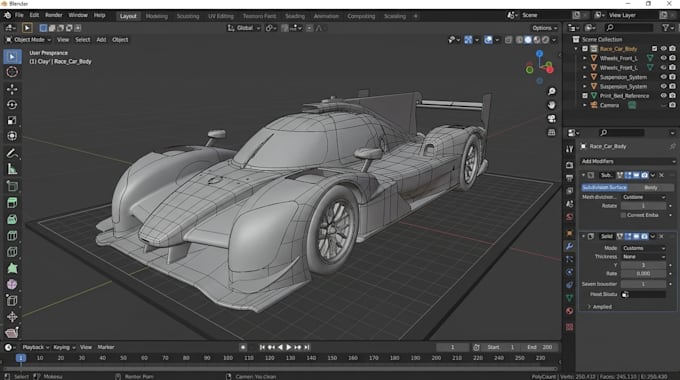Open the Modifiers wrench properties tab
The height and width of the screenshot is (380, 680).
click(x=569, y=246)
